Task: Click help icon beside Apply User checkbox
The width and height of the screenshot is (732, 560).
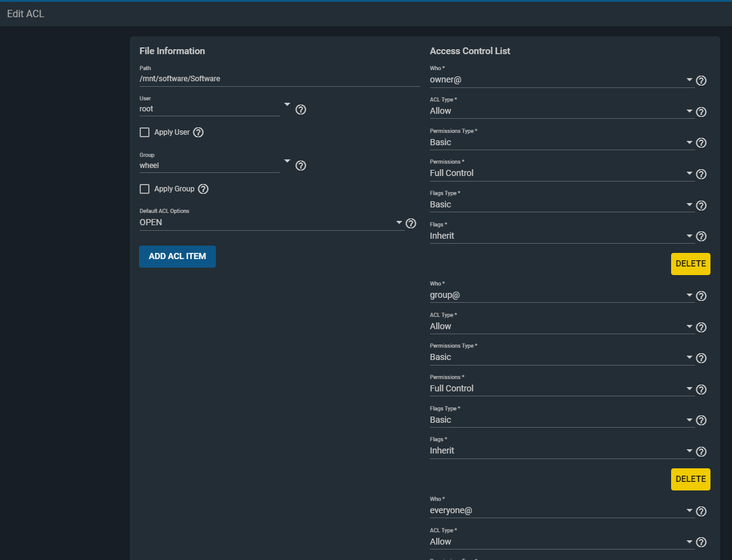Action: (198, 132)
